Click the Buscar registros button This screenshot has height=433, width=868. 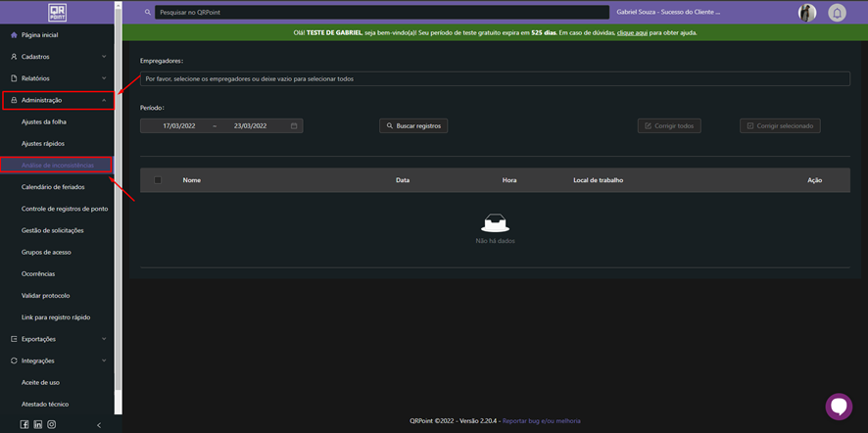click(413, 126)
